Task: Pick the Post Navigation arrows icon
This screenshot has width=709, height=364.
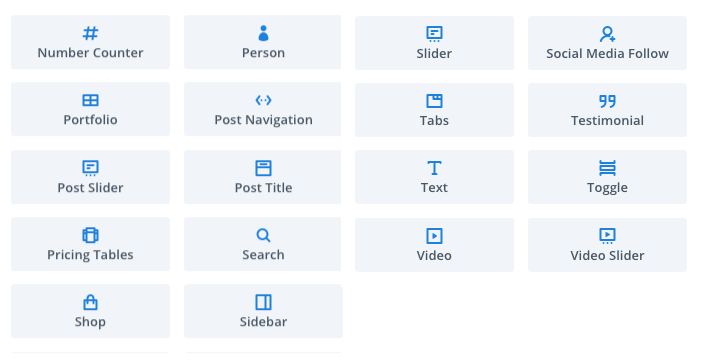Action: click(263, 100)
